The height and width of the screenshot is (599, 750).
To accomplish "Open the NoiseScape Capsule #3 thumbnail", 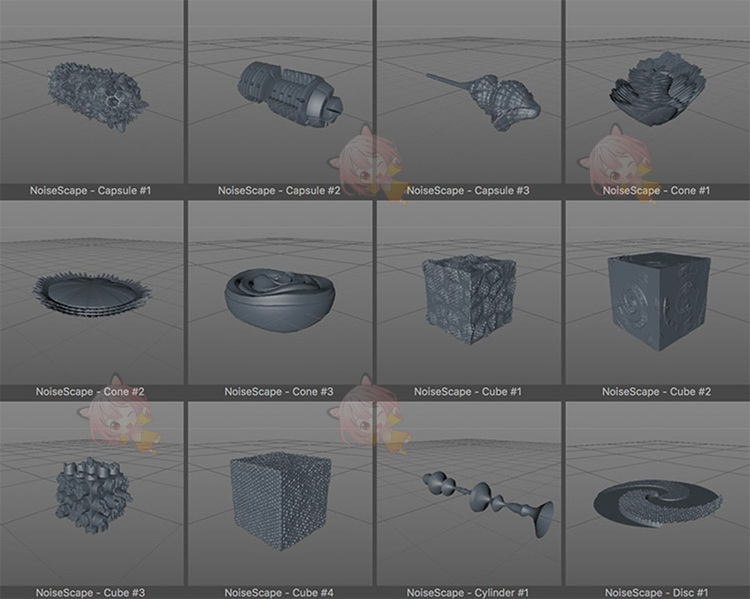I will tap(468, 91).
